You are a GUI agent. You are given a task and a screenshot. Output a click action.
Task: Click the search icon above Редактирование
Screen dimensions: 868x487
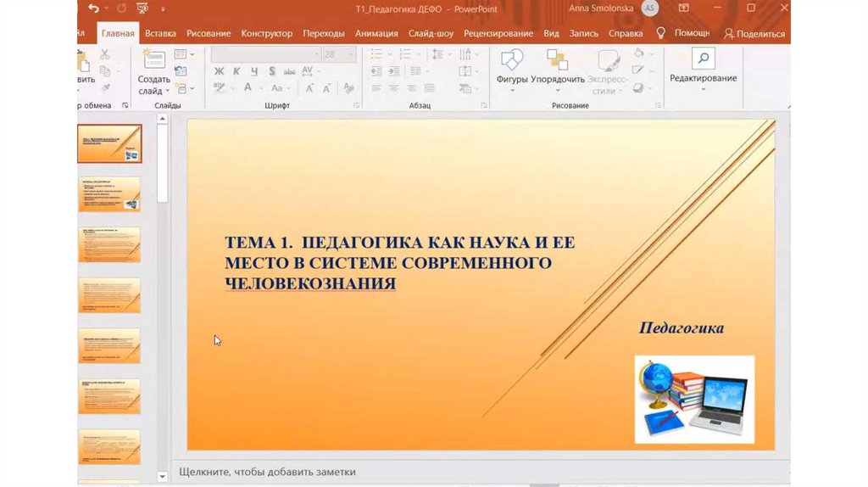pos(703,58)
